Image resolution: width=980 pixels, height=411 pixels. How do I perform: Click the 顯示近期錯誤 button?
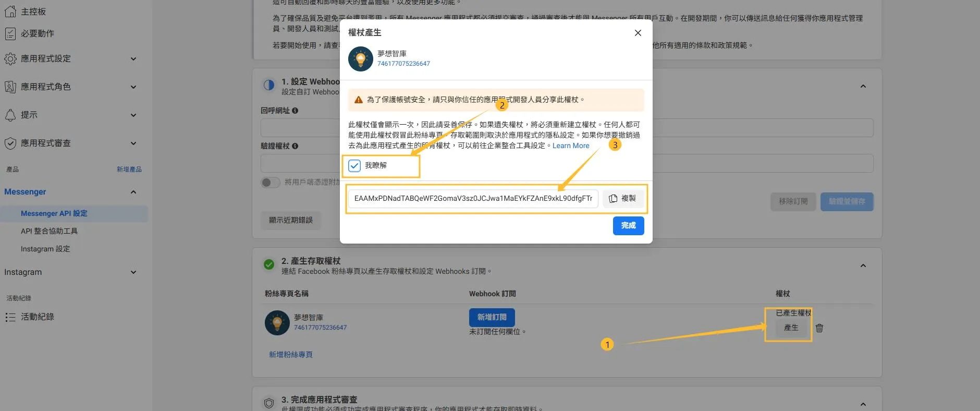[291, 221]
